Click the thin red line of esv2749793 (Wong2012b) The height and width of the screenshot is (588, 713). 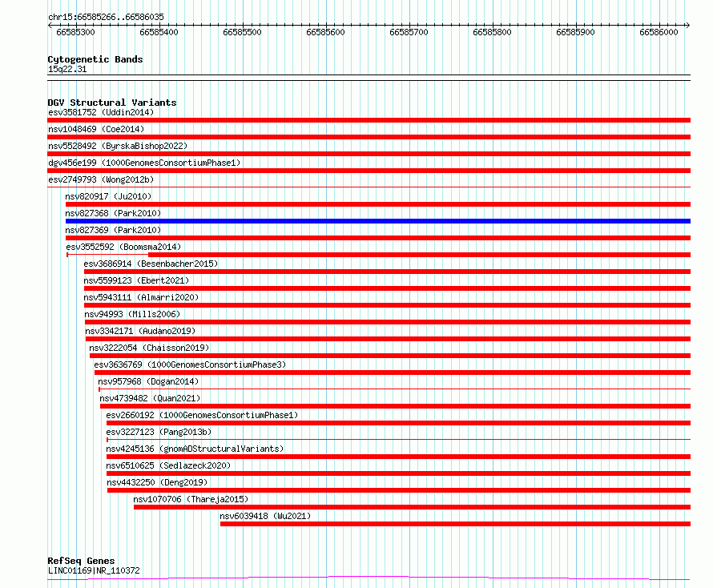pyautogui.click(x=369, y=187)
